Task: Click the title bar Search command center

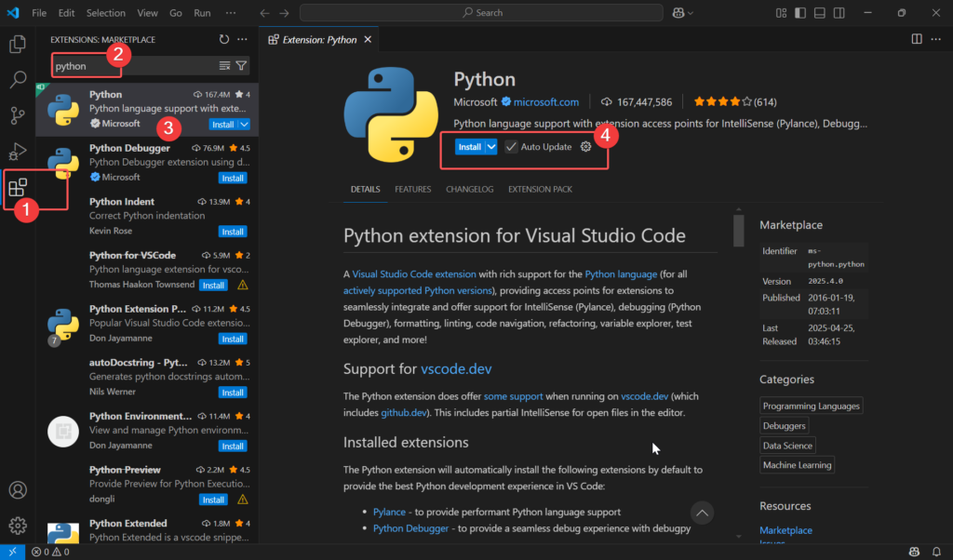Action: (481, 13)
